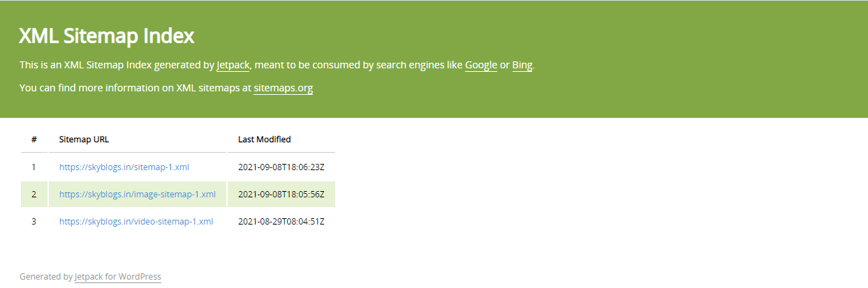Click the Bing link
Viewport: 868px width, 288px height.
[x=522, y=66]
